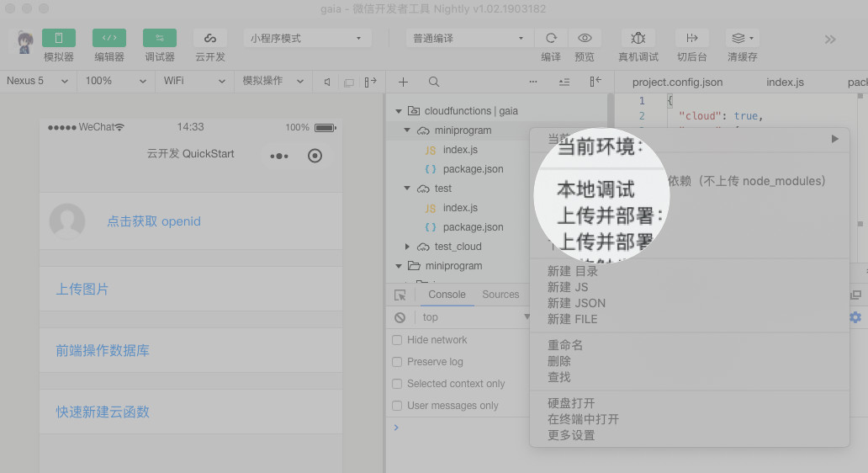Add a new file with plus icon
This screenshot has width=868, height=473.
pos(404,82)
